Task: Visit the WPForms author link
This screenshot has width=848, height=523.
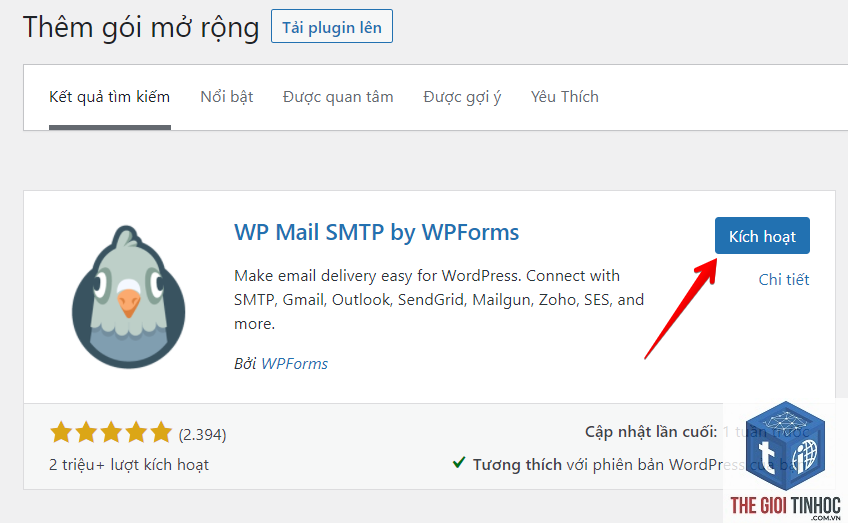Action: point(294,363)
